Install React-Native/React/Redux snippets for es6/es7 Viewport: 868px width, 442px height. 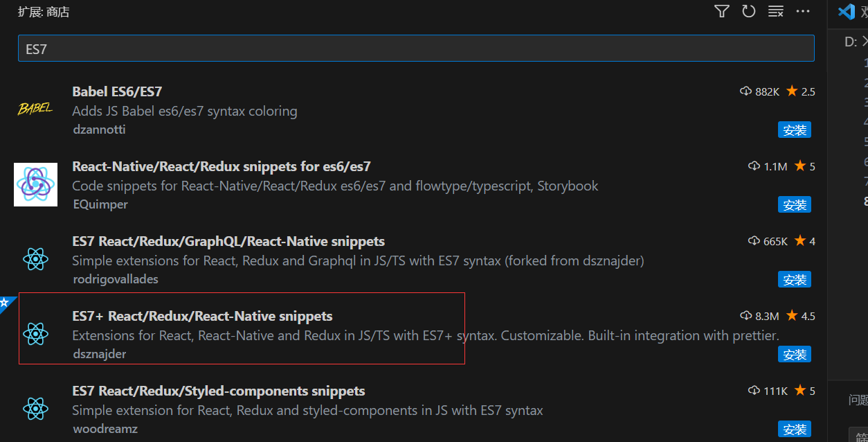[794, 204]
